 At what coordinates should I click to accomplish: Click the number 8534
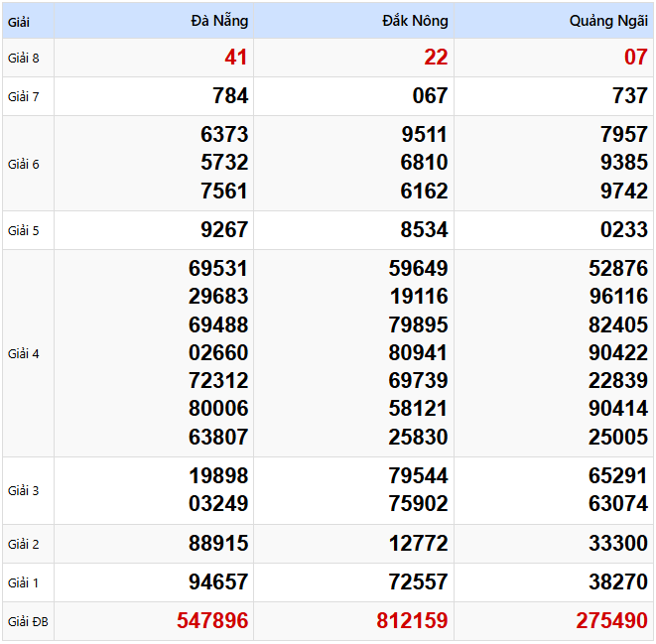424,229
